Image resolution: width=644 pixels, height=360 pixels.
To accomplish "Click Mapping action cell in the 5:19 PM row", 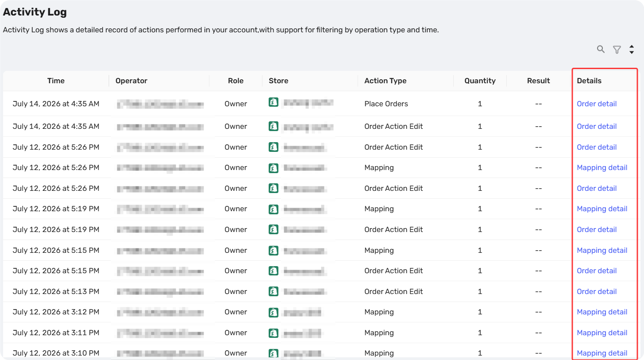I will point(379,209).
